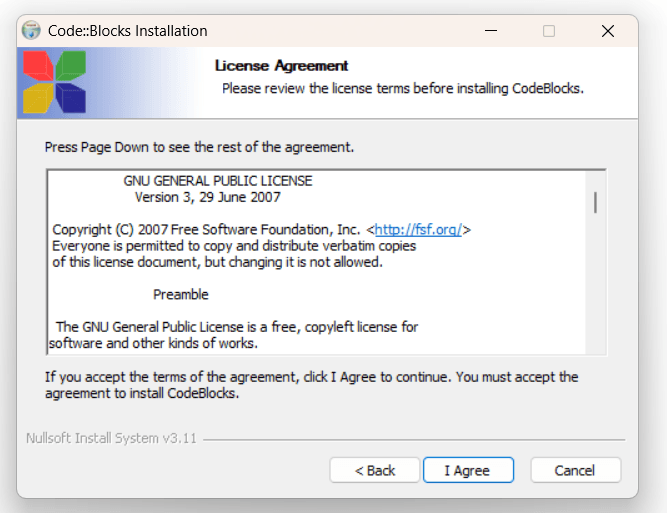Click the "GNU GENERAL PUBLIC LICENSE" title line
Screen dimensions: 667x513
pyautogui.click(x=218, y=181)
